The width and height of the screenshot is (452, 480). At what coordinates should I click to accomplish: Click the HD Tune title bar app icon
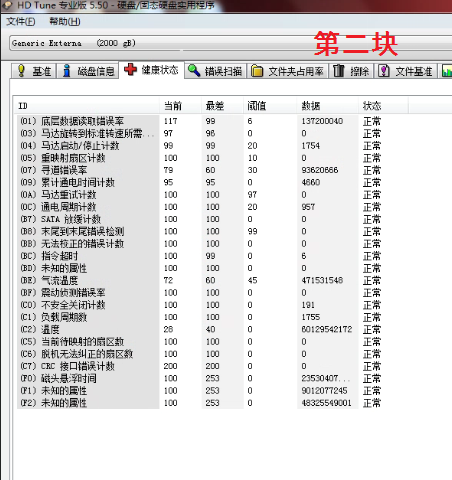coord(7,5)
